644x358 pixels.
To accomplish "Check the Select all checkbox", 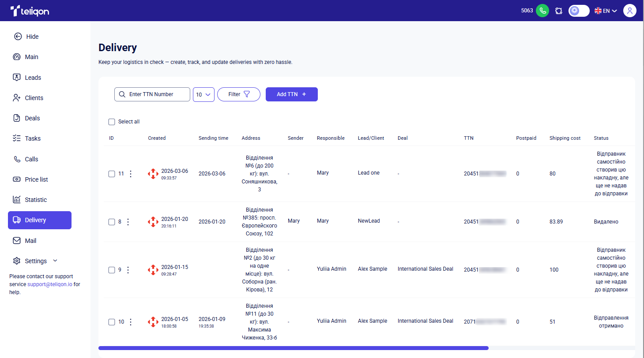I will click(x=112, y=122).
